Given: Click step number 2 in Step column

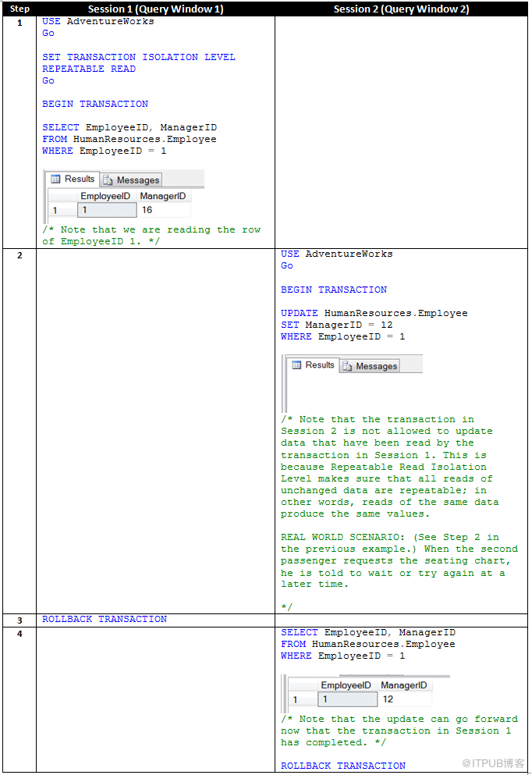Looking at the screenshot, I should [x=20, y=255].
